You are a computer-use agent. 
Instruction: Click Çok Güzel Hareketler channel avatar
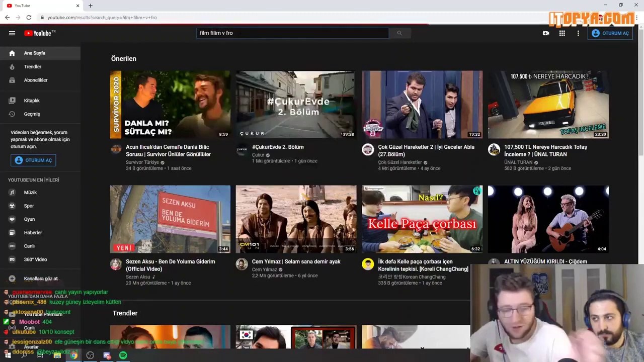(368, 149)
